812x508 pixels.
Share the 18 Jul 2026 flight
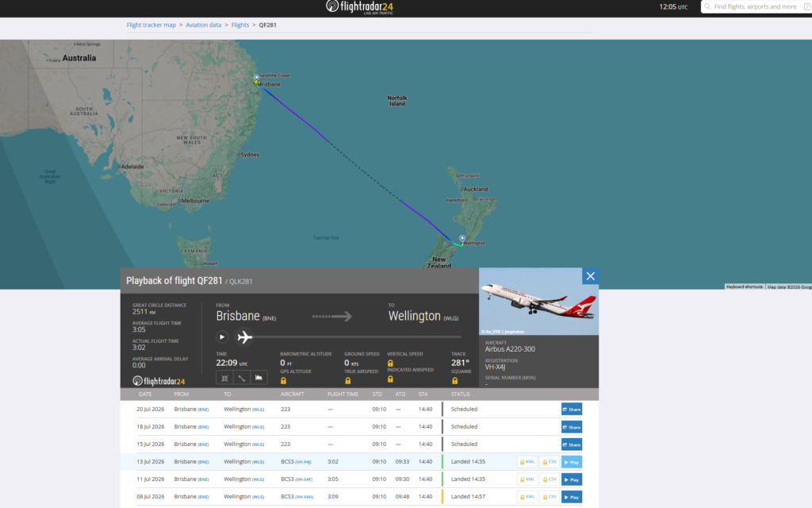(x=572, y=427)
